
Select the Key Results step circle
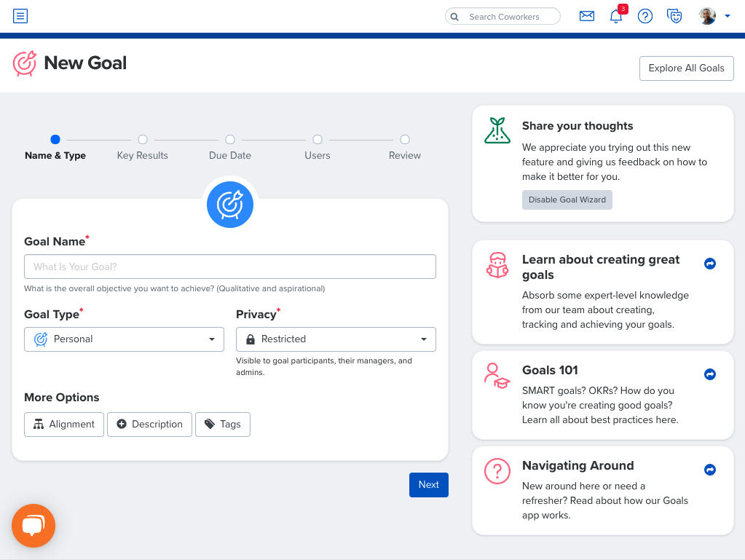143,140
